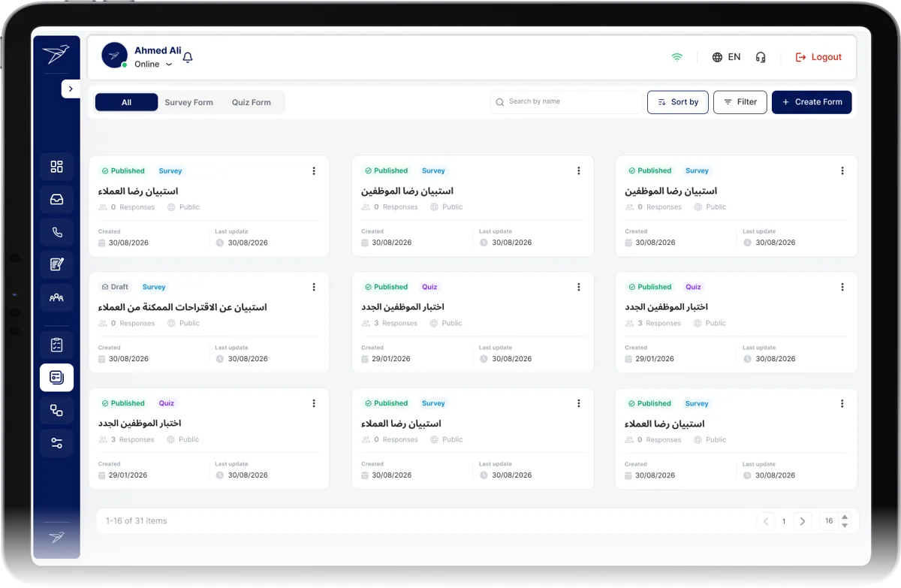Focus the Search by name field

pyautogui.click(x=567, y=102)
